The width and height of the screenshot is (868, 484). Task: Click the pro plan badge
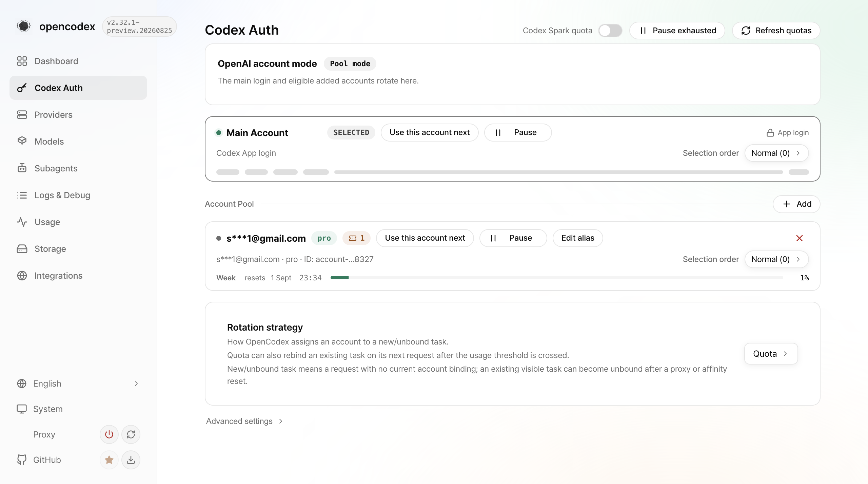(324, 238)
